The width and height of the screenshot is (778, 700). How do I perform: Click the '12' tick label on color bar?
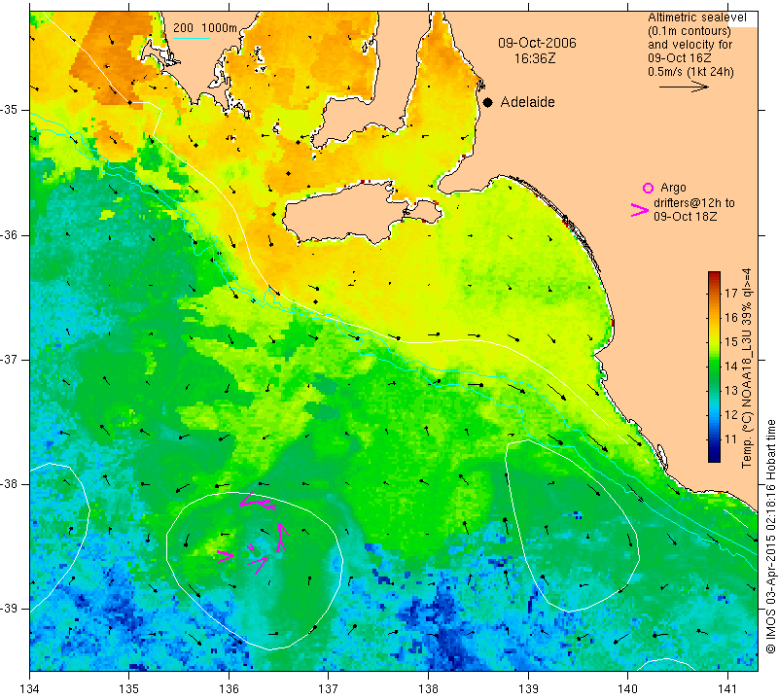731,415
